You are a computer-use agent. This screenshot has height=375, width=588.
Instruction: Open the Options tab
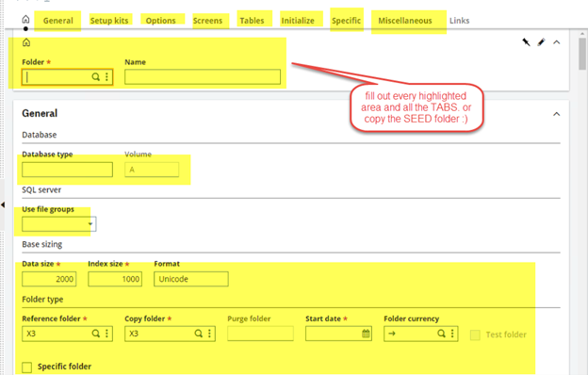pos(160,21)
